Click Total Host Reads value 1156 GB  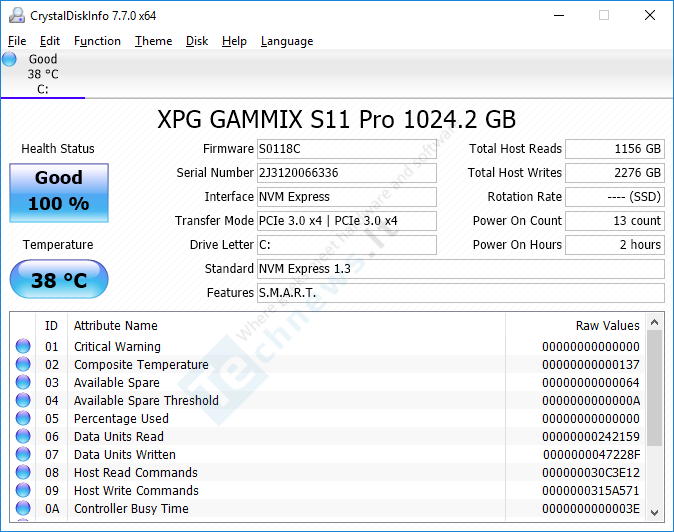click(x=615, y=149)
